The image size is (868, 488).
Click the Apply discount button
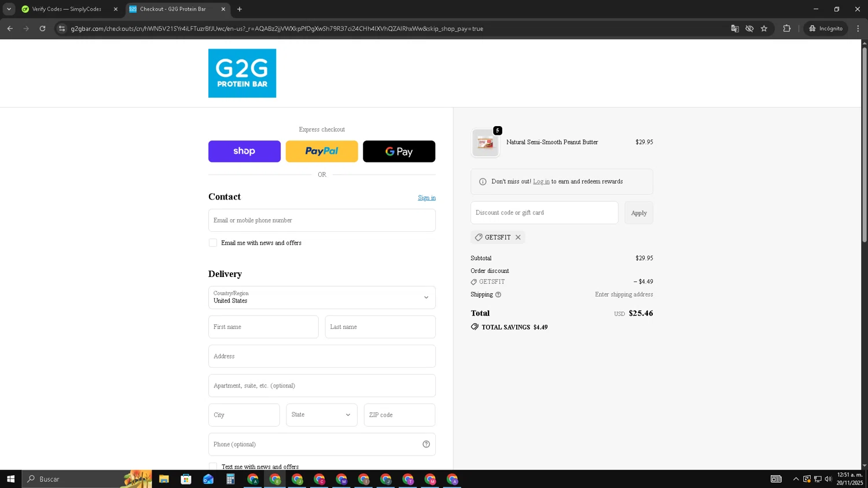[x=639, y=213]
